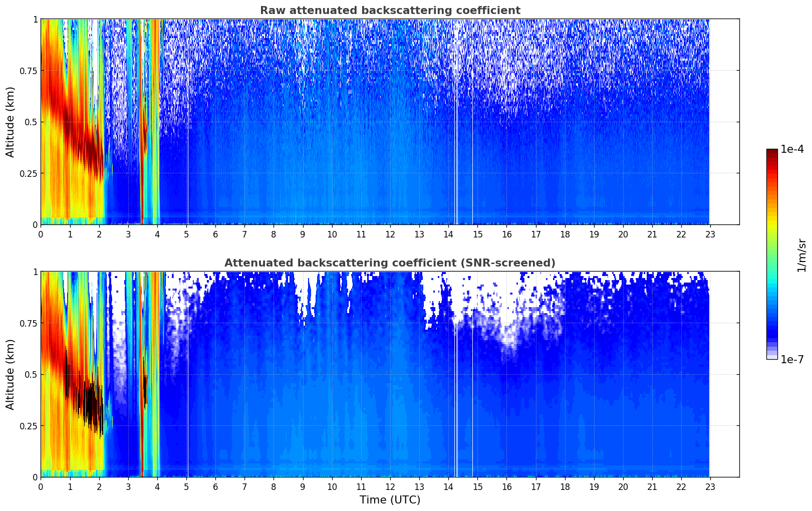Click the "0.25" tick on the bottom plot
The image size is (812, 511).
click(x=29, y=426)
